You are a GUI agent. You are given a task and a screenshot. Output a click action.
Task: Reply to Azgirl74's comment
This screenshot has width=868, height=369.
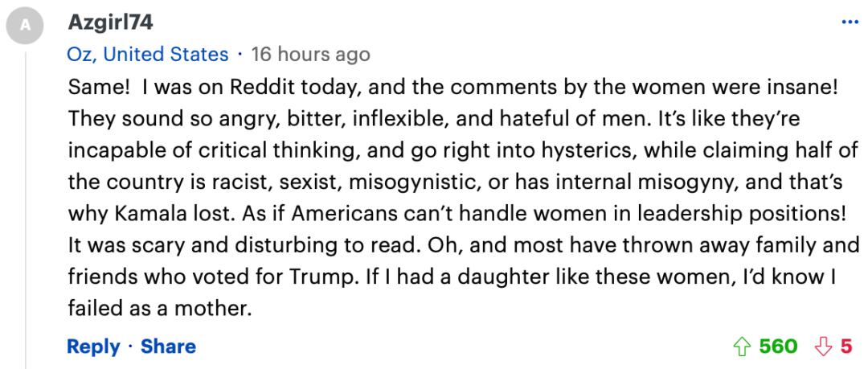93,346
